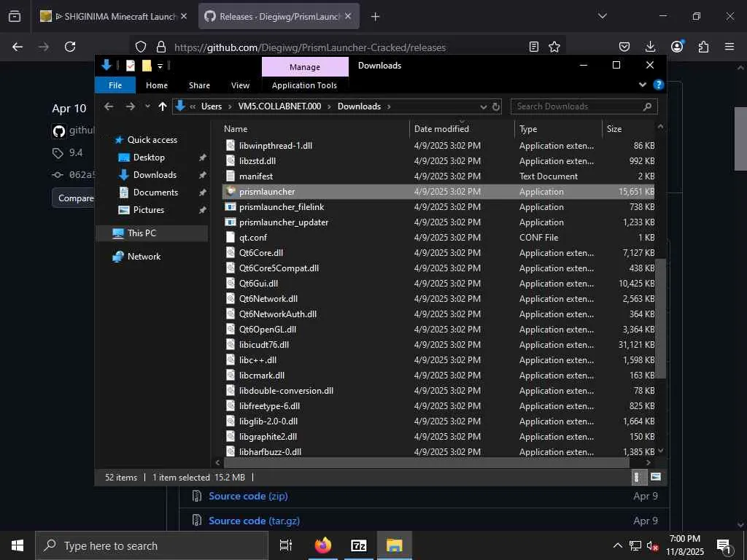Open chevron after Downloads breadcrumb
747x560 pixels.
[x=389, y=106]
